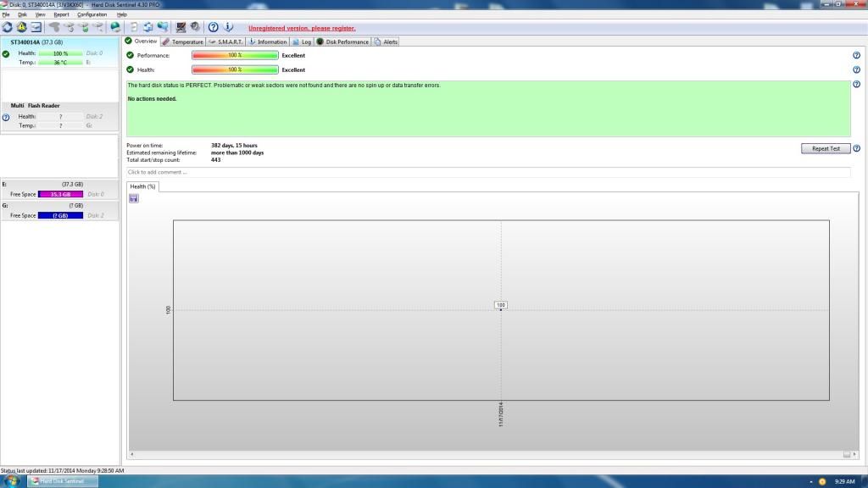This screenshot has width=868, height=488.
Task: Click the 'Click to add comment' field
Action: click(487, 172)
